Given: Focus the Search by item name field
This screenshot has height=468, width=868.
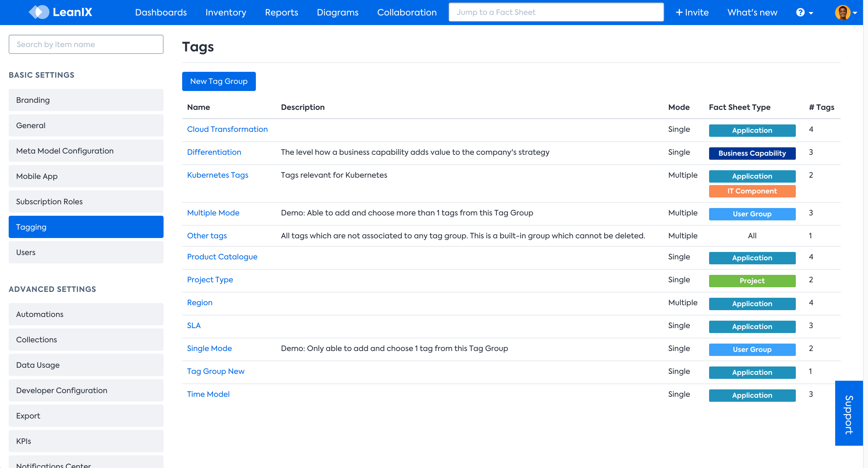Looking at the screenshot, I should coord(86,44).
